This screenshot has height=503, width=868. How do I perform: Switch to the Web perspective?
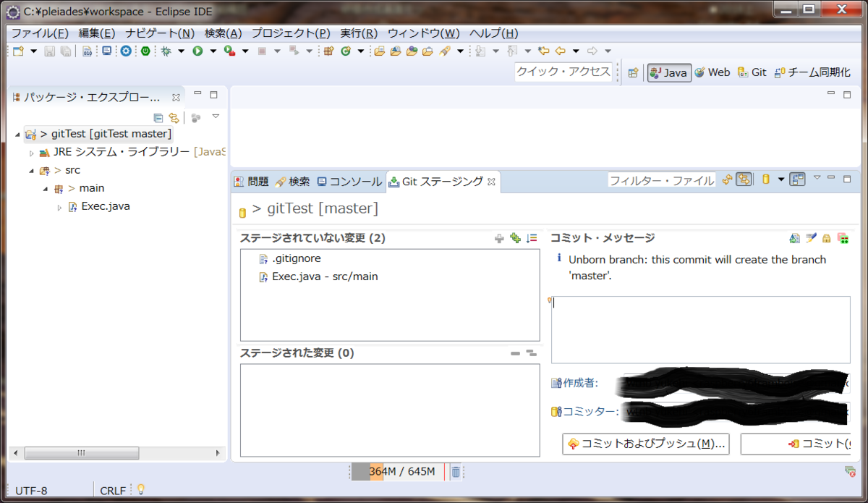(x=712, y=72)
